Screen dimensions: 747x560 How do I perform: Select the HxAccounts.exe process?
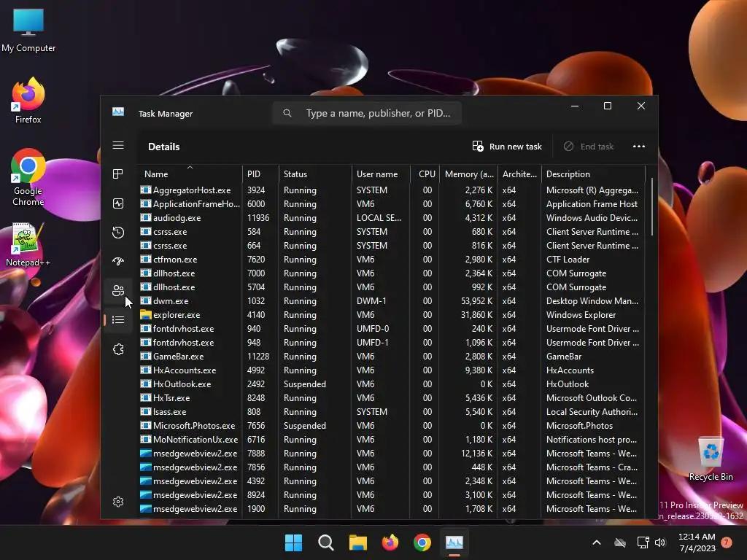tap(392, 370)
